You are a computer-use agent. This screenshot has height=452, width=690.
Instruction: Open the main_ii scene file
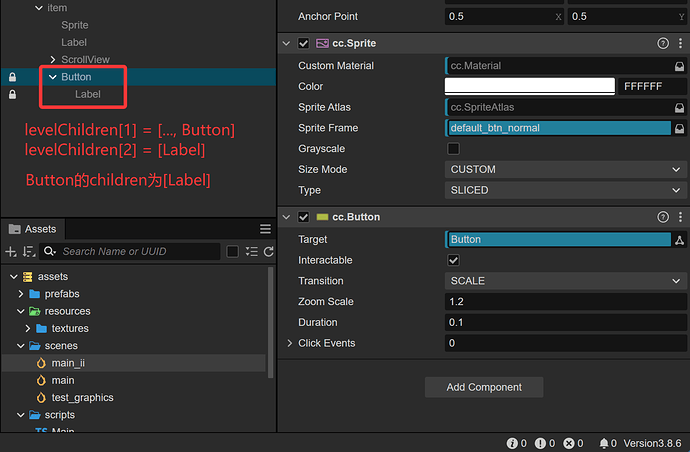coord(68,363)
